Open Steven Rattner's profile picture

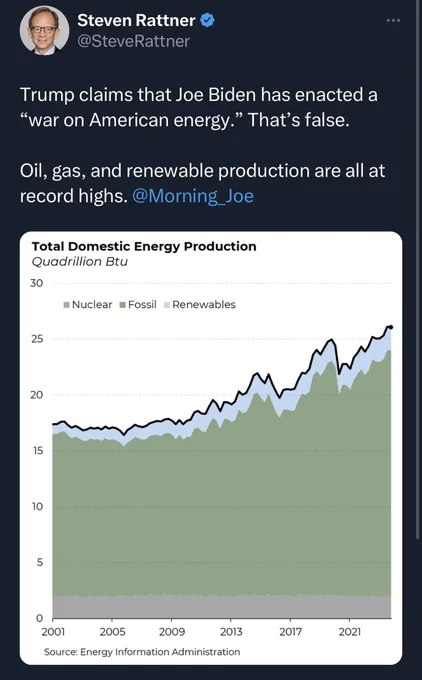(44, 30)
